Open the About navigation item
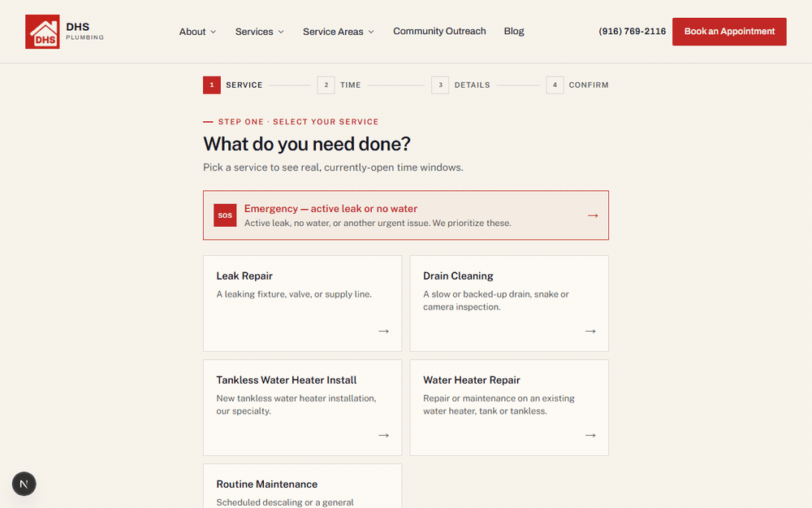 pos(197,32)
